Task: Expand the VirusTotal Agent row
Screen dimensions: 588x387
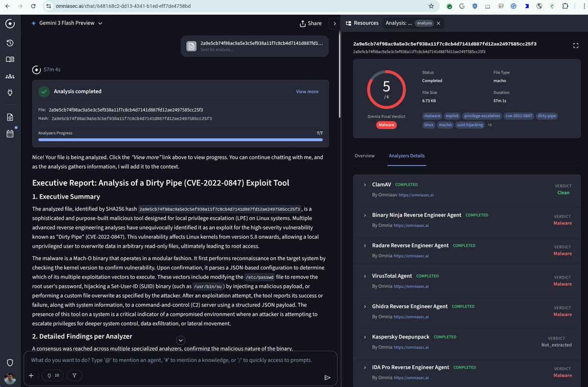Action: (365, 276)
